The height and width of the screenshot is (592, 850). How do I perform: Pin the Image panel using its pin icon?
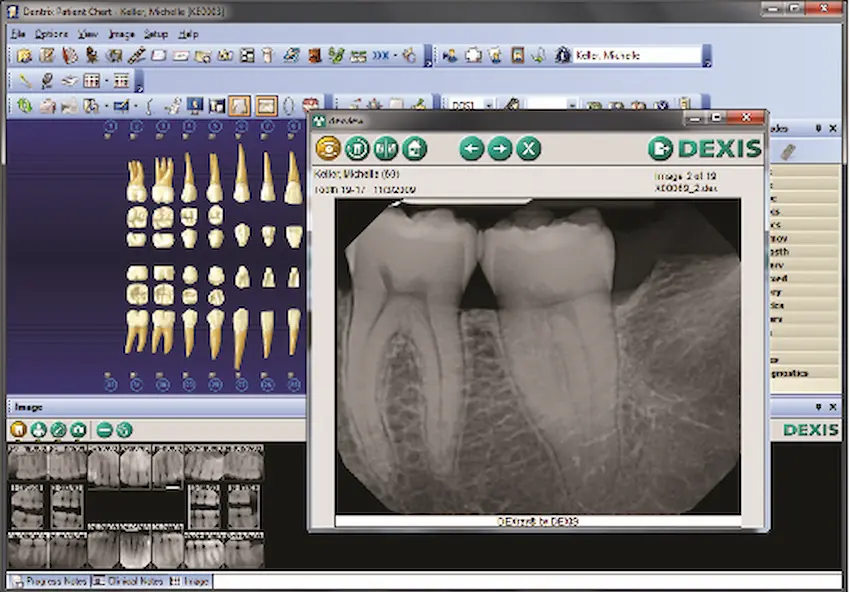click(820, 407)
